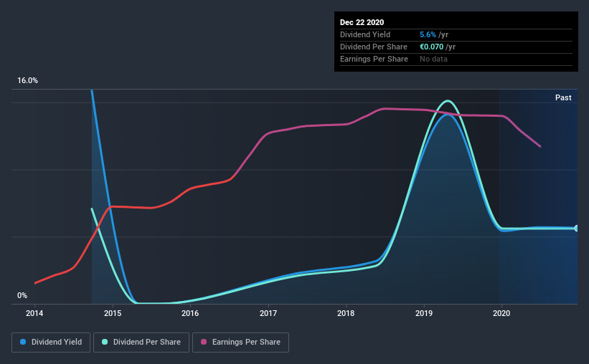Click the teal Dividend Per Share legend dot
Screen dimensions: 589x364
[x=105, y=342]
